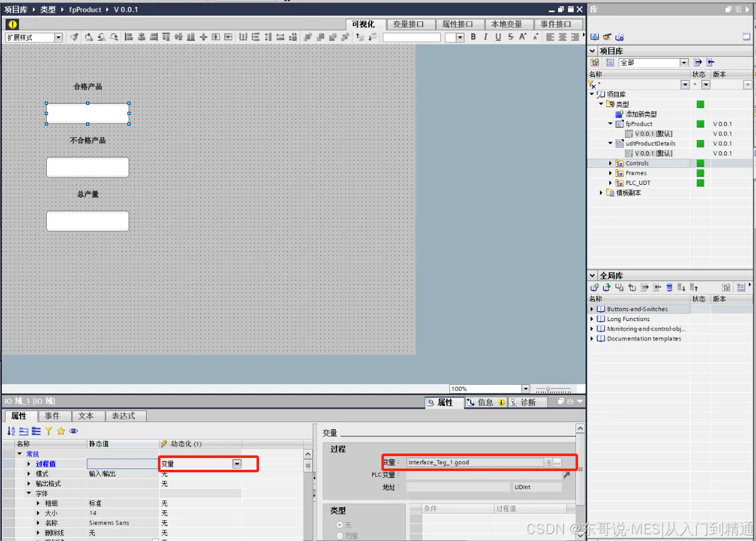The height and width of the screenshot is (541, 756).
Task: Expand the Controls folder in project library
Action: coord(611,163)
